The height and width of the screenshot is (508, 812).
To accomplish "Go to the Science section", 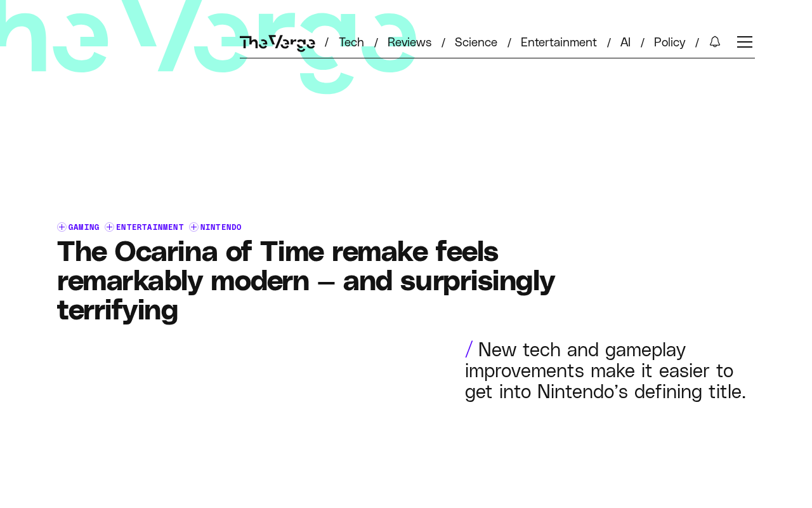I will tap(476, 42).
